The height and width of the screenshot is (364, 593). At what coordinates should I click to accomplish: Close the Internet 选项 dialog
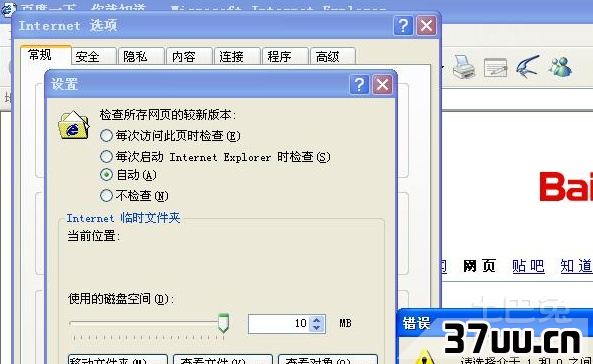(x=427, y=26)
